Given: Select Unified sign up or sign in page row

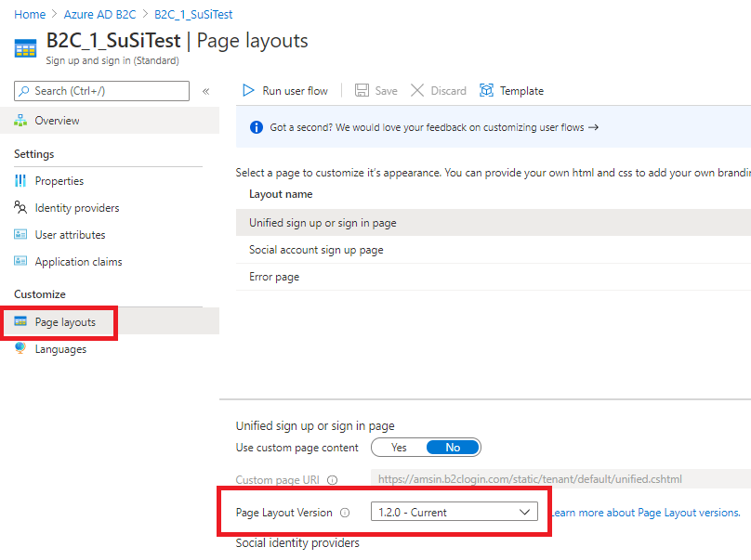Looking at the screenshot, I should click(494, 223).
